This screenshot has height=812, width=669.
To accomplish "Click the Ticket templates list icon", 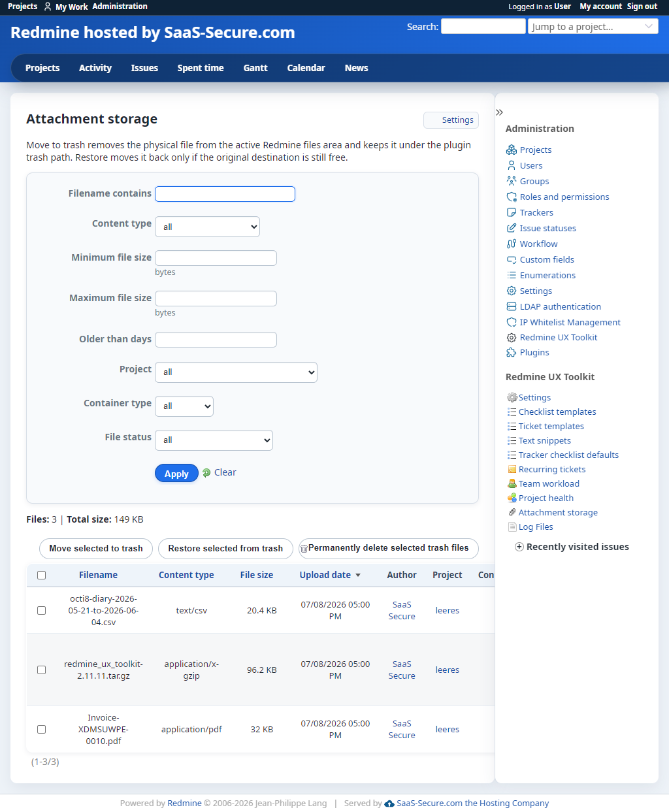I will coord(512,426).
